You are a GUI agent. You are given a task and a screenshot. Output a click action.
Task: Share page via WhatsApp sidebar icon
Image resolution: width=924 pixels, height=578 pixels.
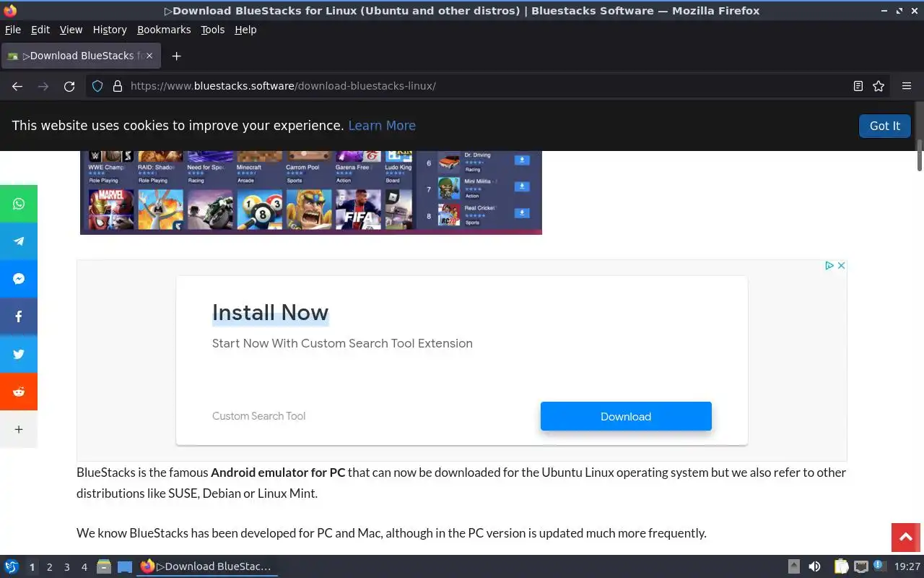[19, 204]
